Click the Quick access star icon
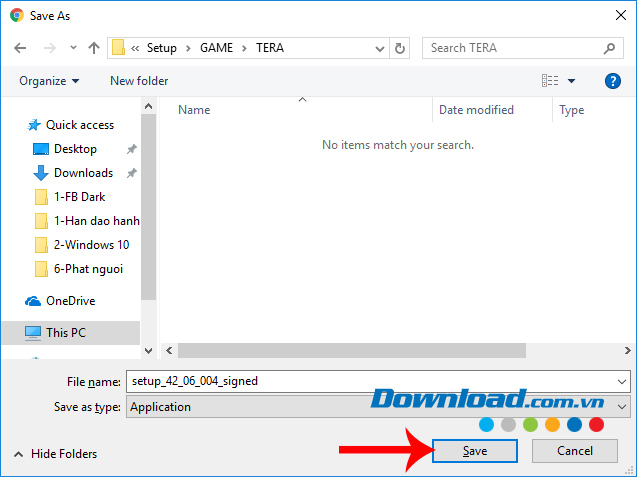637x477 pixels. click(34, 125)
